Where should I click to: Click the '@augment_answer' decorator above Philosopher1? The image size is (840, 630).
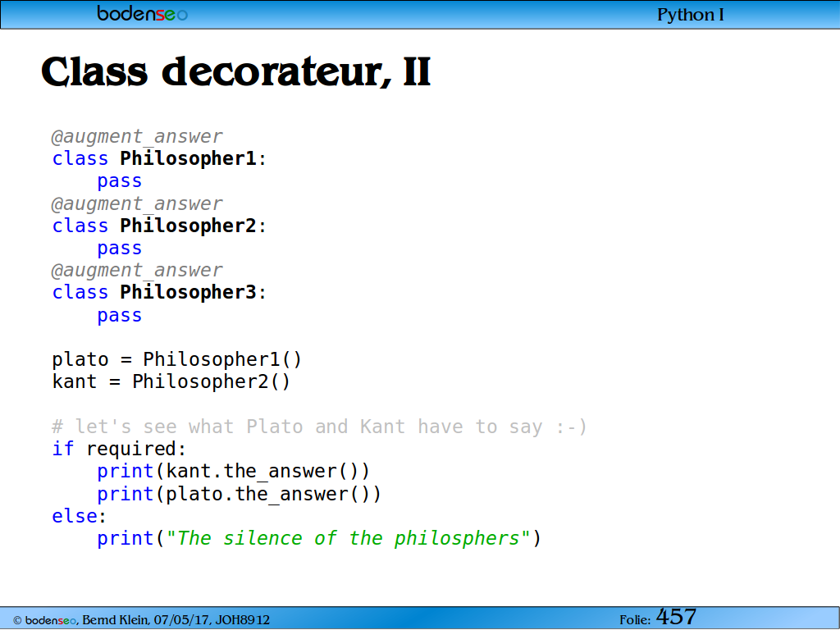pyautogui.click(x=137, y=137)
